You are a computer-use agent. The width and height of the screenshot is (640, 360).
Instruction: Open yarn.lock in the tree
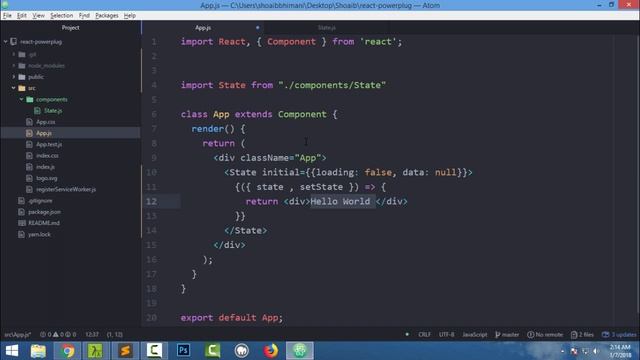click(39, 234)
